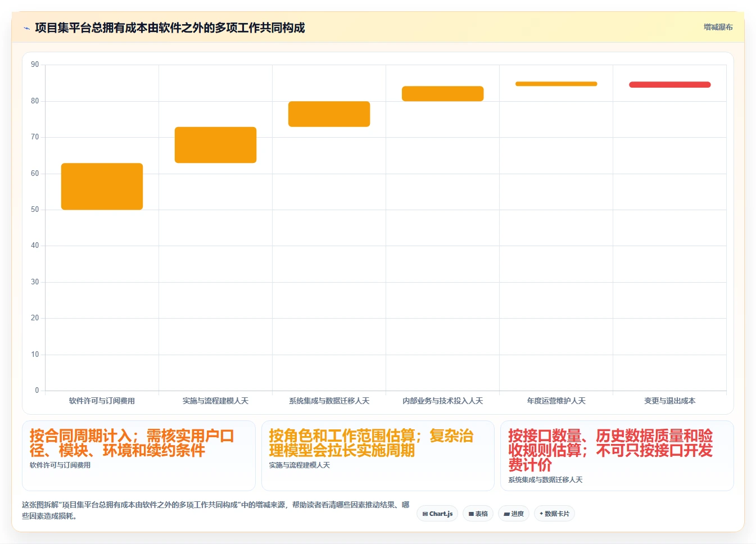Click the thin 年度运营维护人天 bar
The width and height of the screenshot is (756, 544).
556,84
